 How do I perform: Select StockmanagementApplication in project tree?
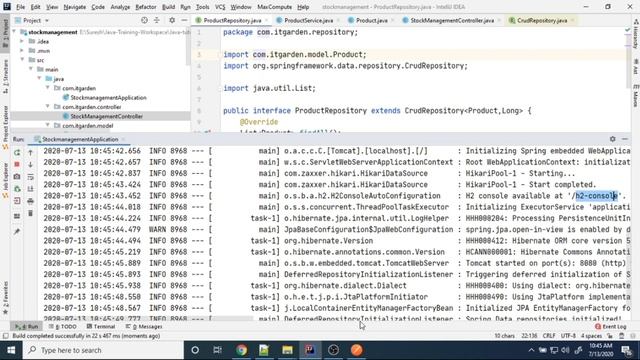tap(108, 98)
